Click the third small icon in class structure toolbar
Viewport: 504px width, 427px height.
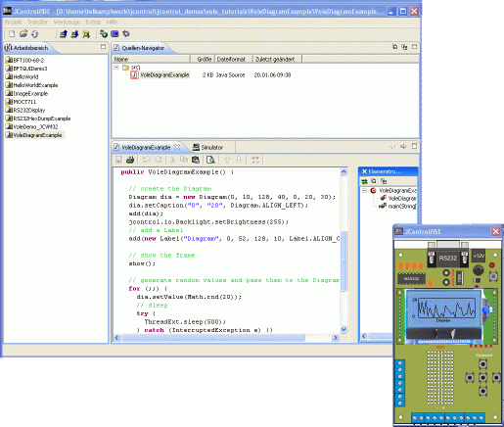(x=384, y=181)
